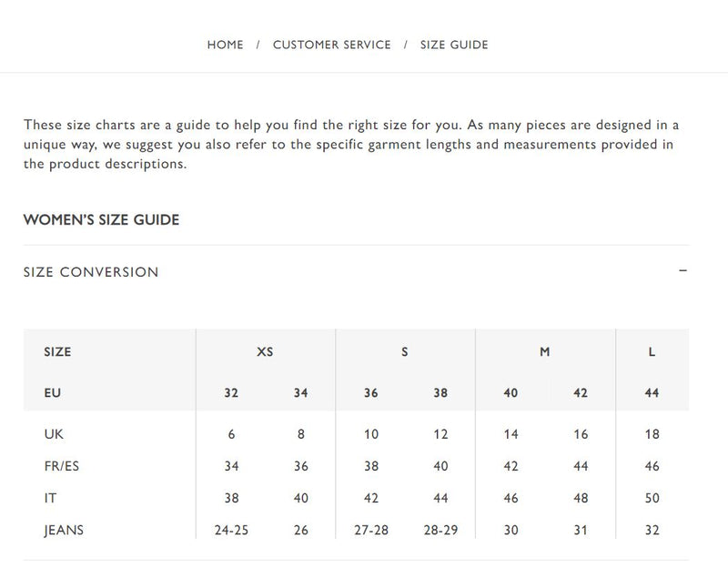
Task: Click the WOMEN'S SIZE GUIDE heading
Action: 101,219
